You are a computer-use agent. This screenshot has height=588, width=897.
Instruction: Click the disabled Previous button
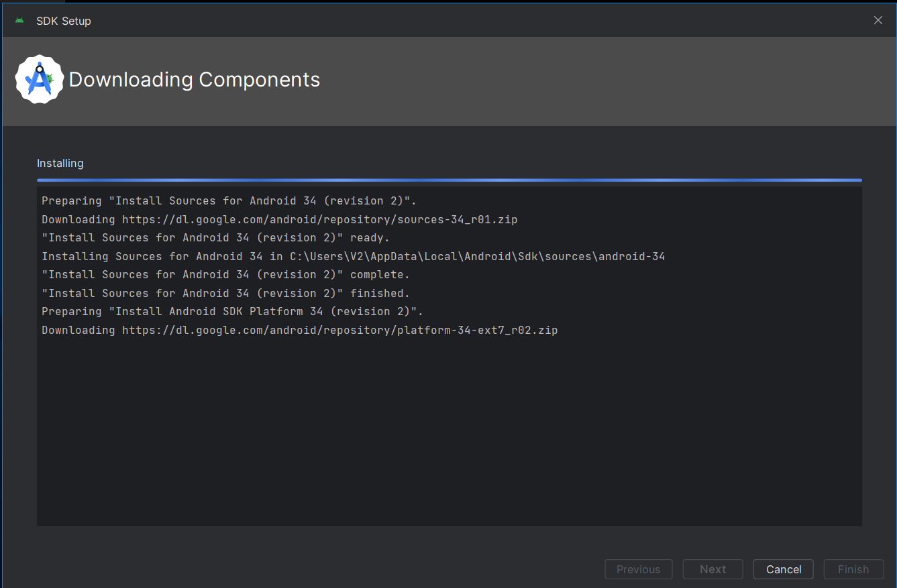click(638, 569)
